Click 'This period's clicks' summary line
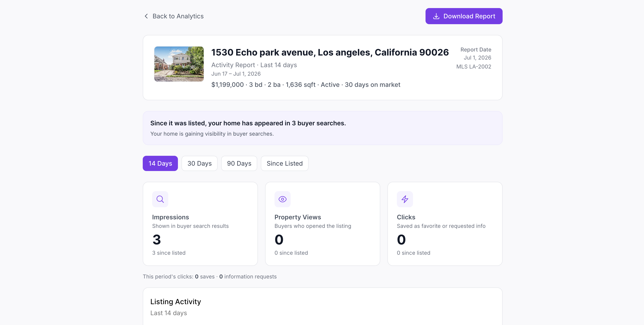Viewport: 644px width, 325px height. pyautogui.click(x=210, y=276)
